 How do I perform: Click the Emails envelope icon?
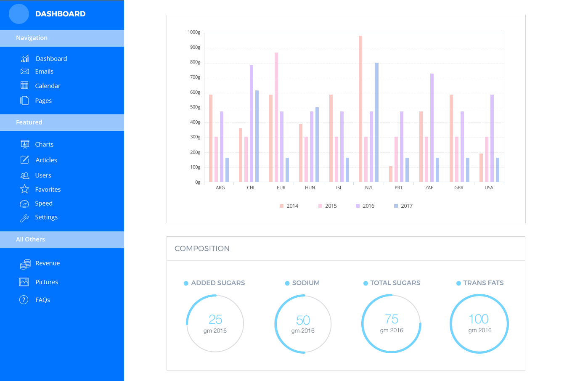click(x=25, y=71)
